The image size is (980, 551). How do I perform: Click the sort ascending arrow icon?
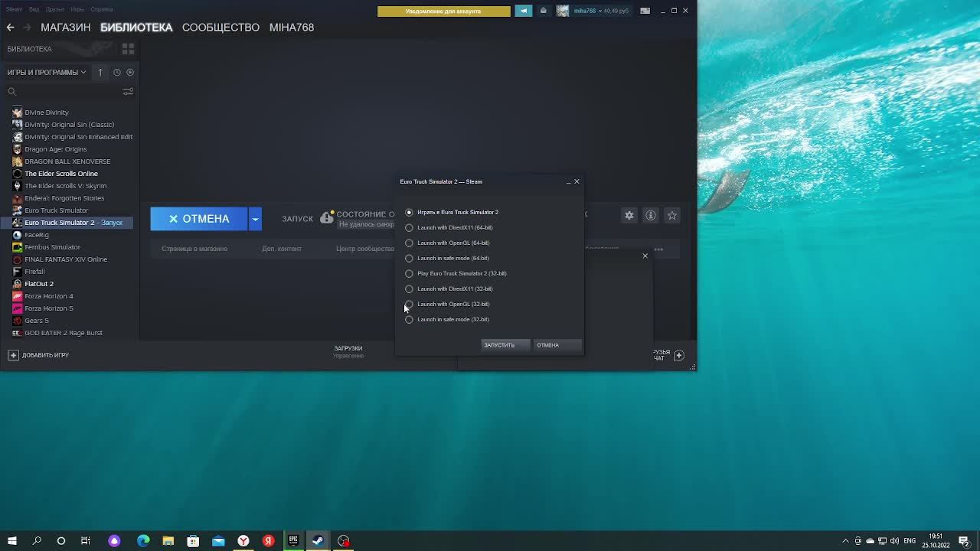point(100,73)
